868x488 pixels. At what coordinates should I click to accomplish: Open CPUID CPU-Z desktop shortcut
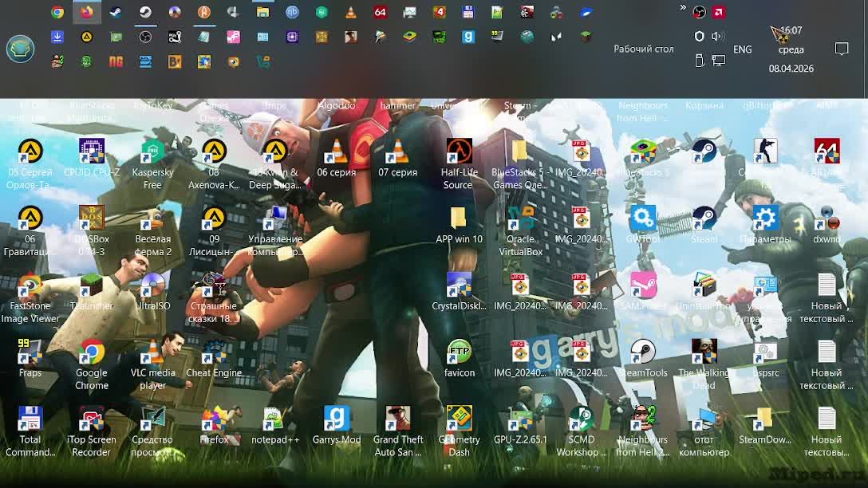coord(91,159)
